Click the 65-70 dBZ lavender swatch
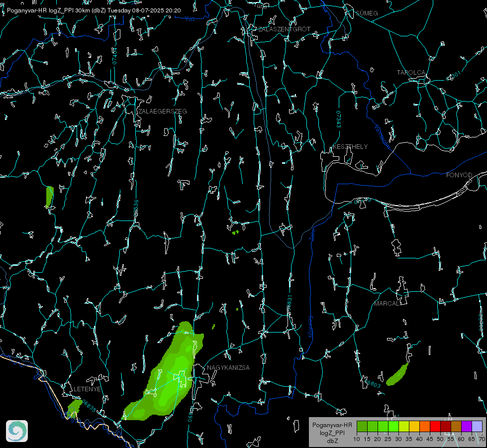This screenshot has height=448, width=487. 477,426
